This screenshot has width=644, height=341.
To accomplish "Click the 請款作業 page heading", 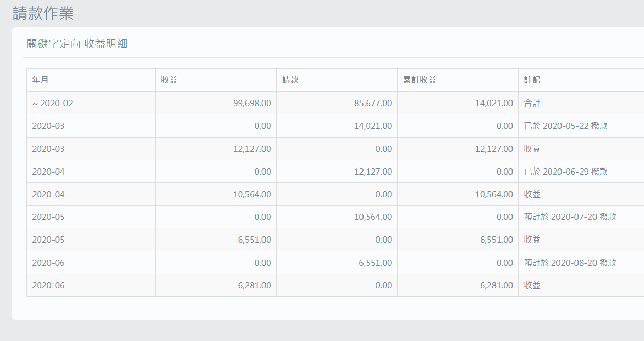I will pyautogui.click(x=43, y=13).
